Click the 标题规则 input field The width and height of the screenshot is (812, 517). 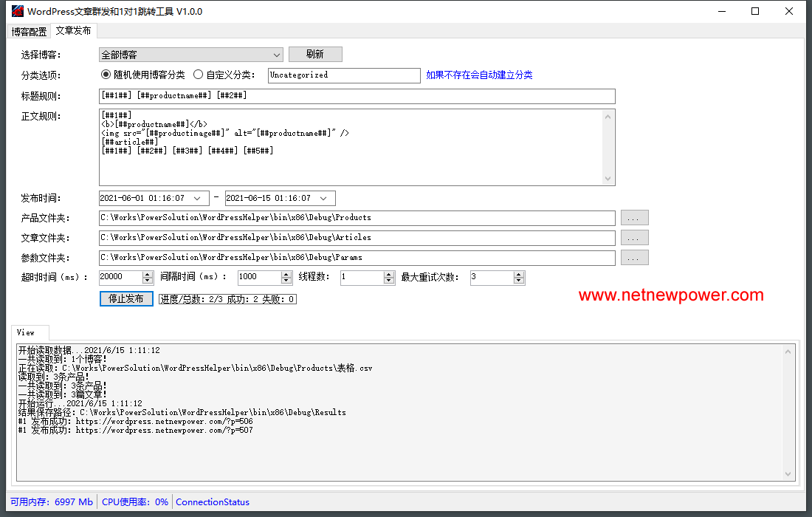point(357,96)
